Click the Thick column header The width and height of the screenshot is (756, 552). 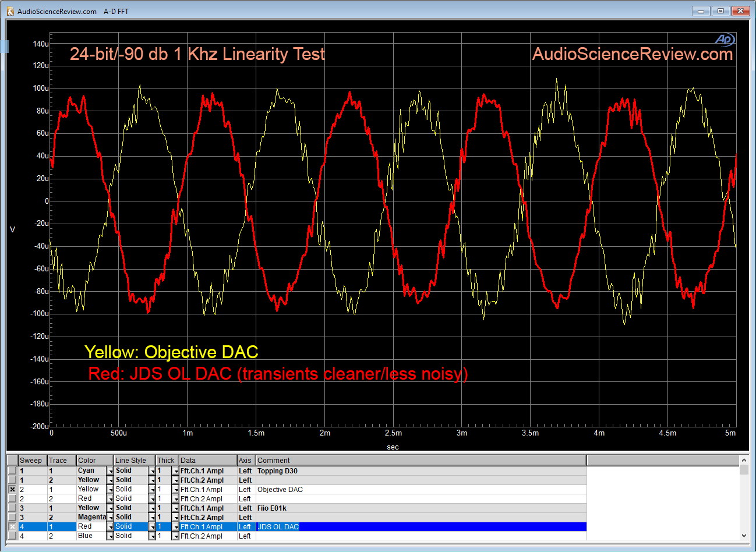(x=167, y=460)
